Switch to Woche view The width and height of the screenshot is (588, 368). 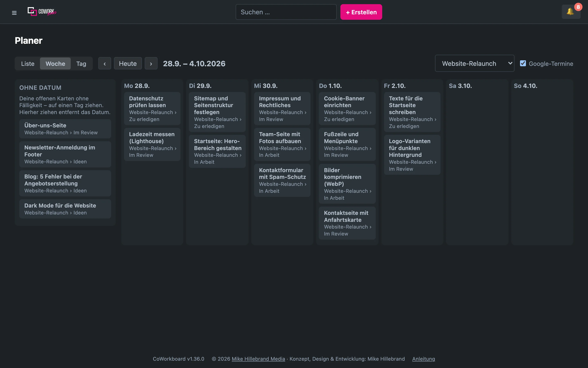[x=55, y=64]
